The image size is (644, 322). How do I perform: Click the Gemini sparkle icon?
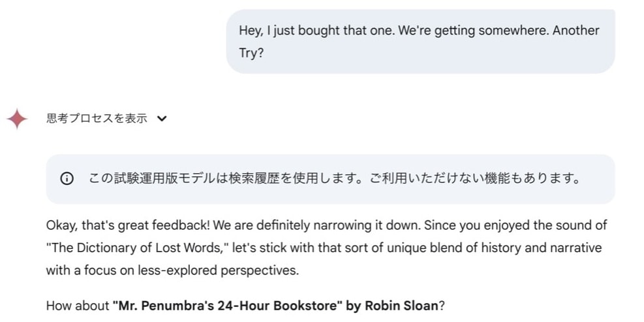[x=17, y=119]
